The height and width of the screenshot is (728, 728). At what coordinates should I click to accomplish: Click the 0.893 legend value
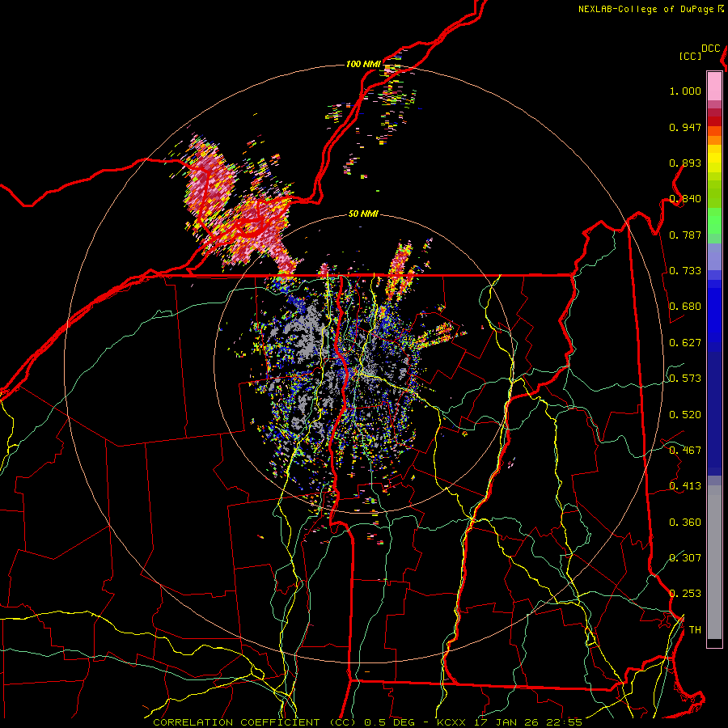685,163
